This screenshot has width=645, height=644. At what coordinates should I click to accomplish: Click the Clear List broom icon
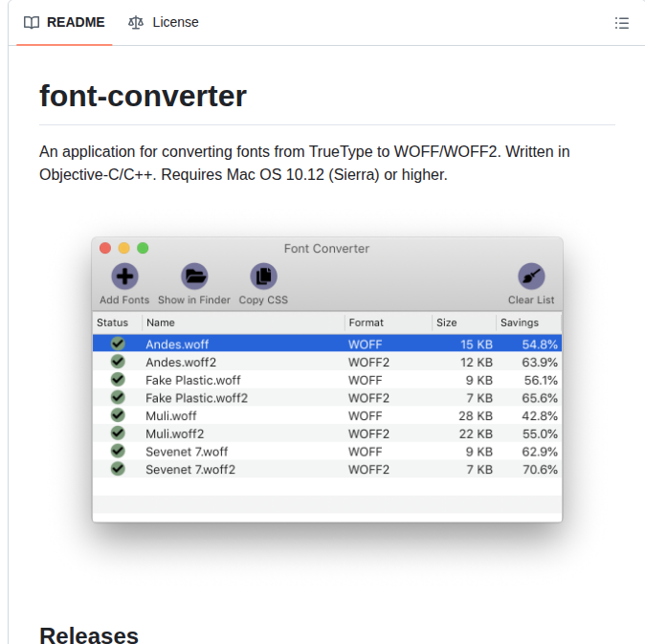(x=531, y=276)
